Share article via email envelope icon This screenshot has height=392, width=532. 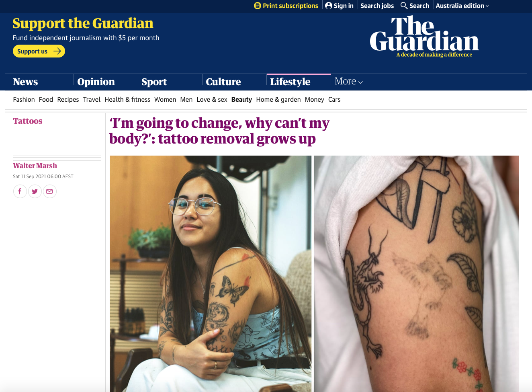click(x=50, y=191)
